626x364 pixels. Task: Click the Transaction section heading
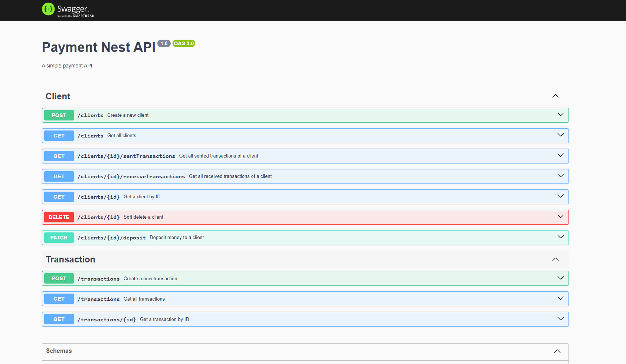click(71, 259)
